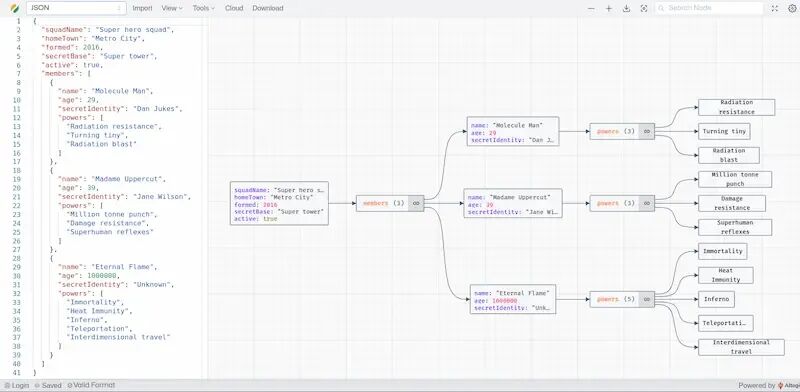Click the Login button in status bar
The width and height of the screenshot is (800, 392).
[x=17, y=385]
